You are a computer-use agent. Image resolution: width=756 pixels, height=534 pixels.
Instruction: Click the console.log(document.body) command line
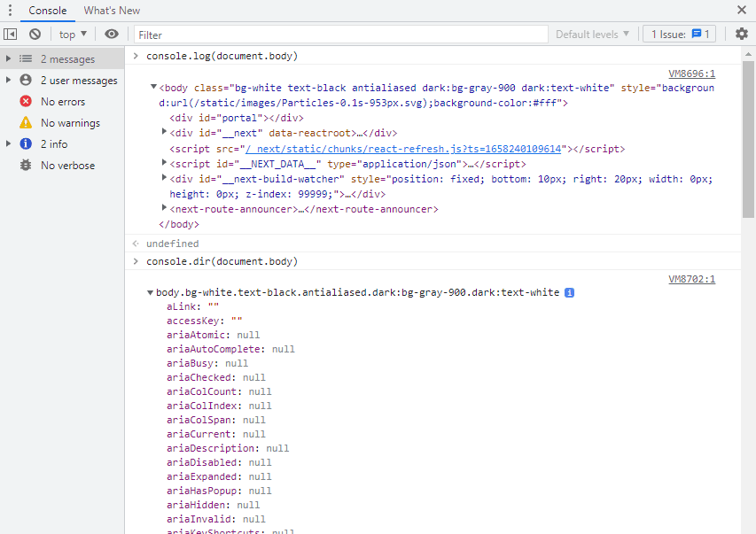coord(222,56)
